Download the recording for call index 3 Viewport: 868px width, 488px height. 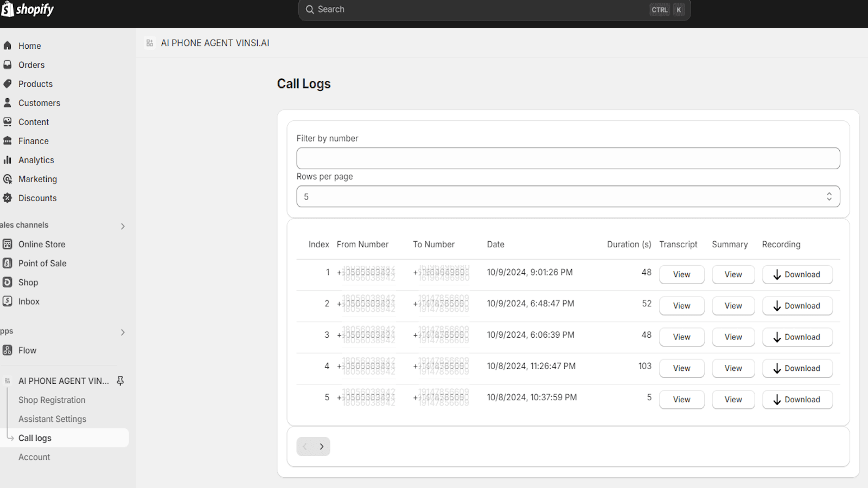point(797,337)
